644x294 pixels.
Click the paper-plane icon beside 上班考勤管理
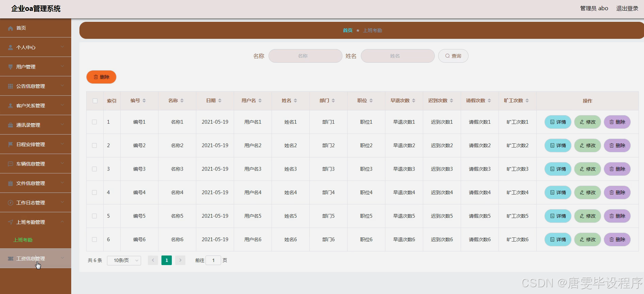[x=11, y=222]
